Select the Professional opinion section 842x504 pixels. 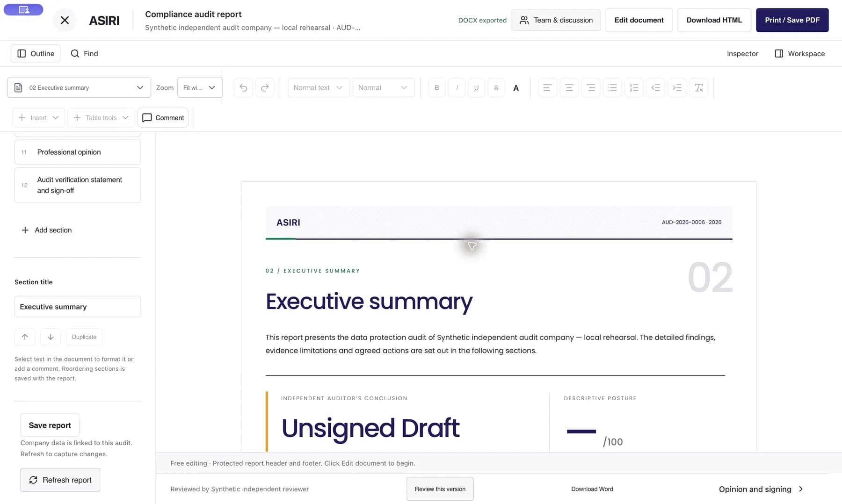(78, 152)
